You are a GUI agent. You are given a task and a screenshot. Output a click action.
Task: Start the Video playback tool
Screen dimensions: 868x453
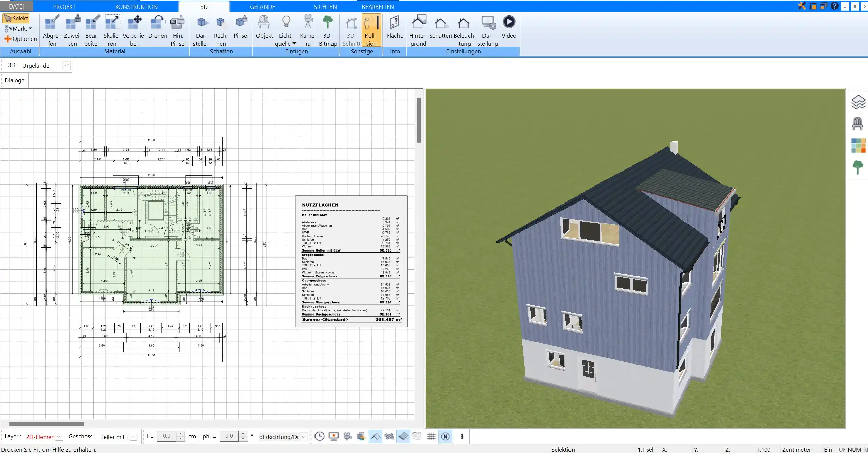(509, 27)
